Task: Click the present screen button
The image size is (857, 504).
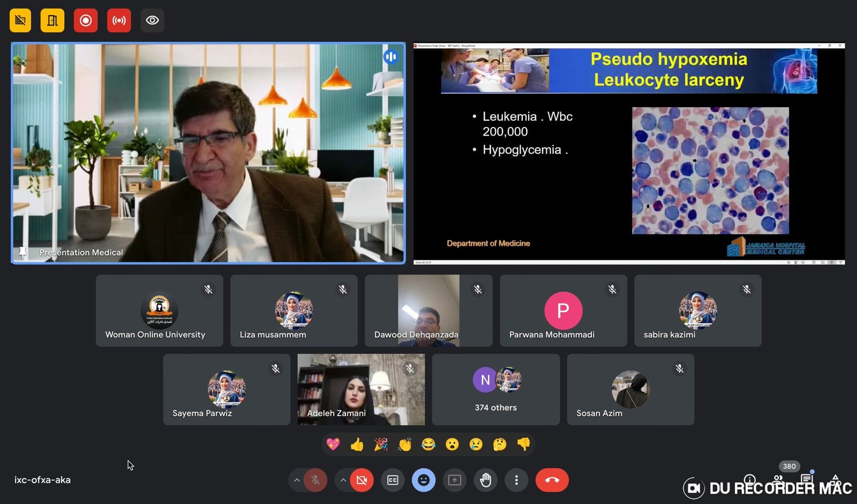Action: coord(454,480)
